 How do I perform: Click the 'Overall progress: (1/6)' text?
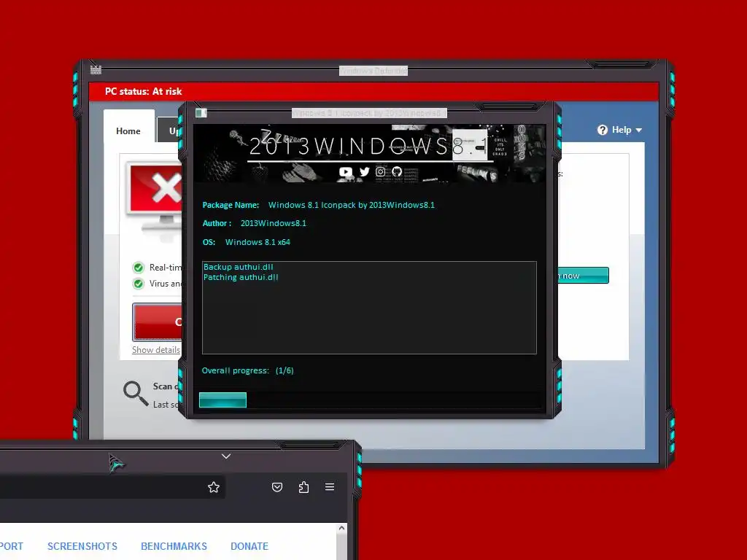point(248,370)
